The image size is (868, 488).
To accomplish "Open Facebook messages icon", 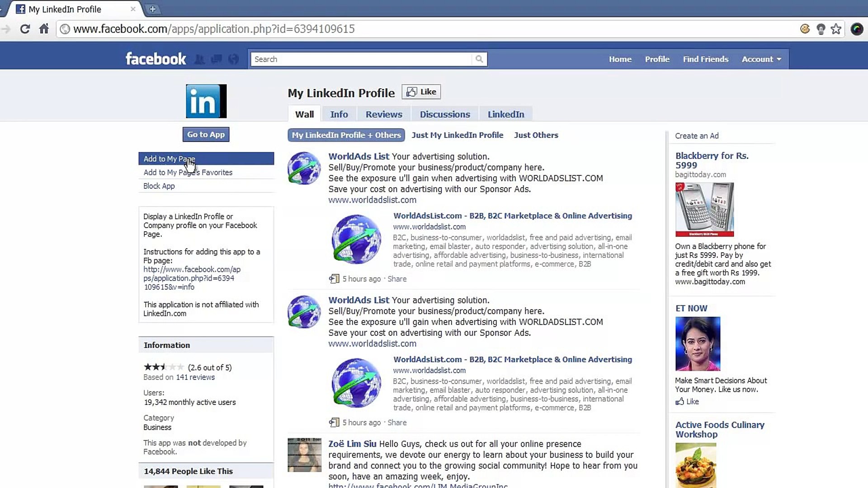I will tap(217, 59).
